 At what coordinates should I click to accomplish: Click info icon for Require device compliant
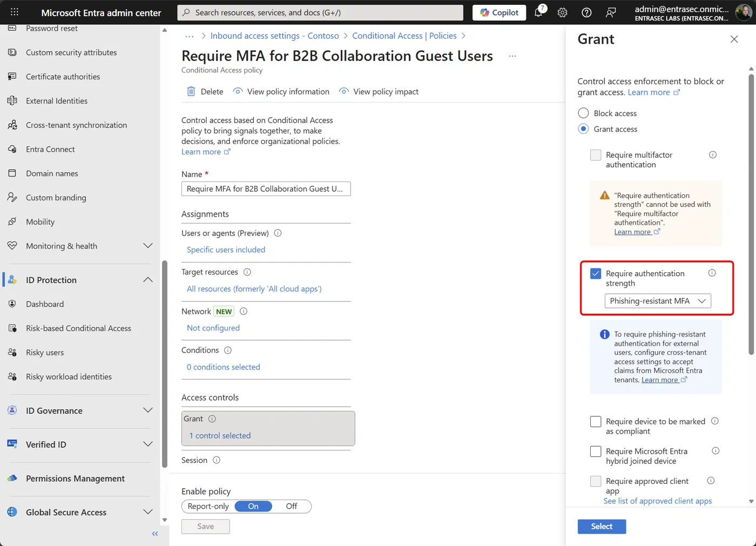tap(715, 421)
